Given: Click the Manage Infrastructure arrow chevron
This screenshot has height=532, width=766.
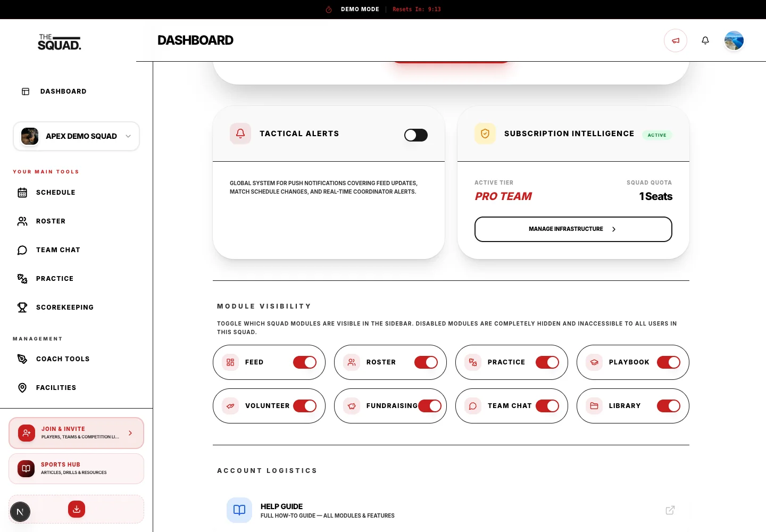Looking at the screenshot, I should pyautogui.click(x=614, y=229).
